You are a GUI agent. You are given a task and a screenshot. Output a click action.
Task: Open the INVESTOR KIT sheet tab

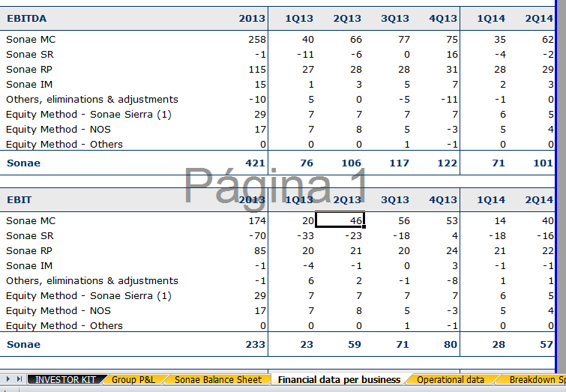point(65,380)
